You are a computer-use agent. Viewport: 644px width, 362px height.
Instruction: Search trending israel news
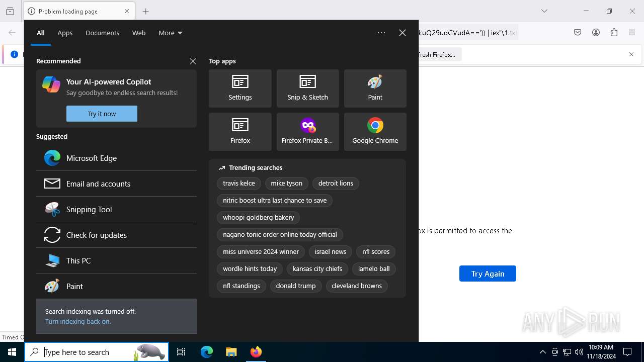(x=331, y=251)
